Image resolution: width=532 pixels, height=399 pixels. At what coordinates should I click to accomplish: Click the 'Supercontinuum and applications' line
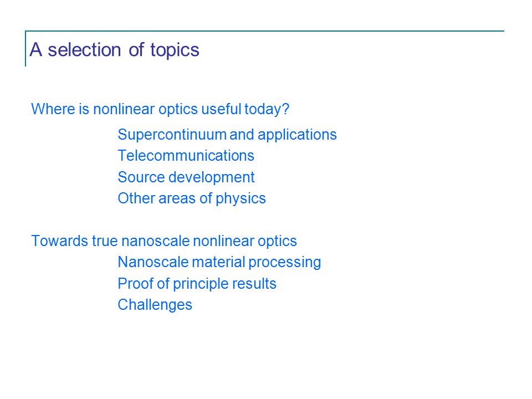click(x=227, y=135)
